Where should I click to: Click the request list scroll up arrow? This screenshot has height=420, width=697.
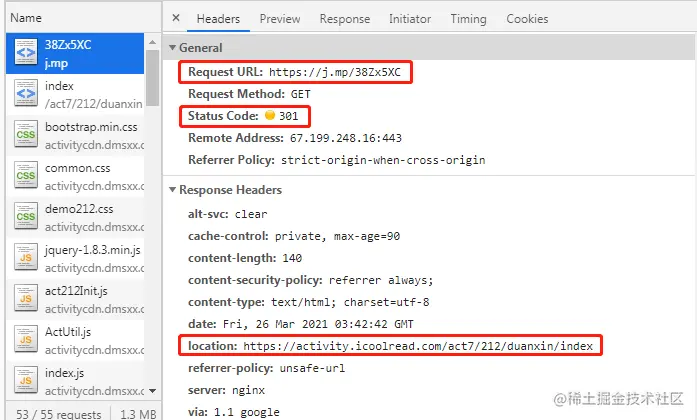click(152, 42)
